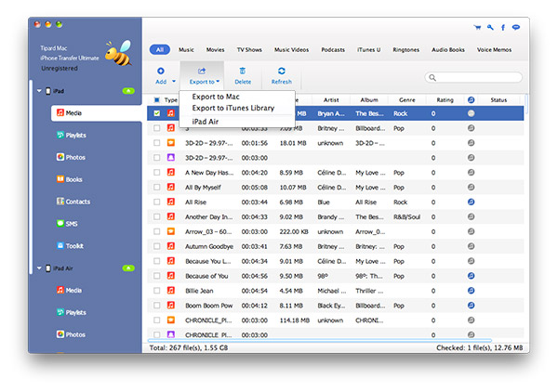The image size is (558, 392).
Task: Switch to the TV Shows tab
Action: tap(249, 50)
